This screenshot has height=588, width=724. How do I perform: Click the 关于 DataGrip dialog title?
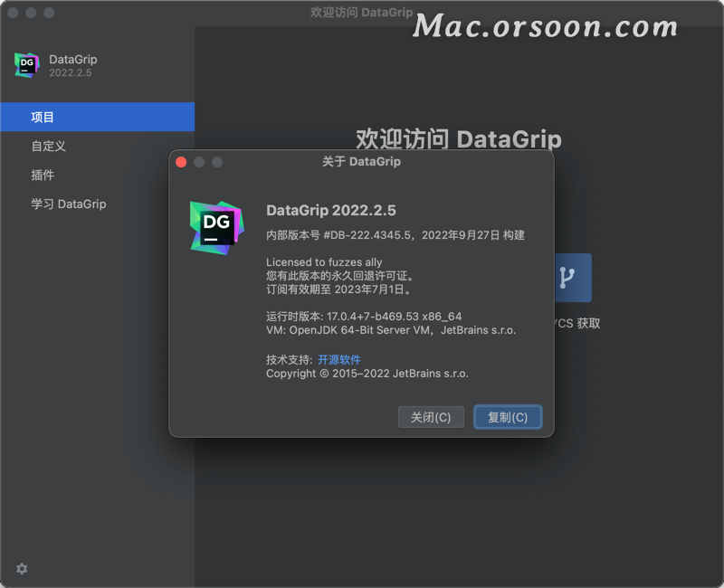pos(361,162)
